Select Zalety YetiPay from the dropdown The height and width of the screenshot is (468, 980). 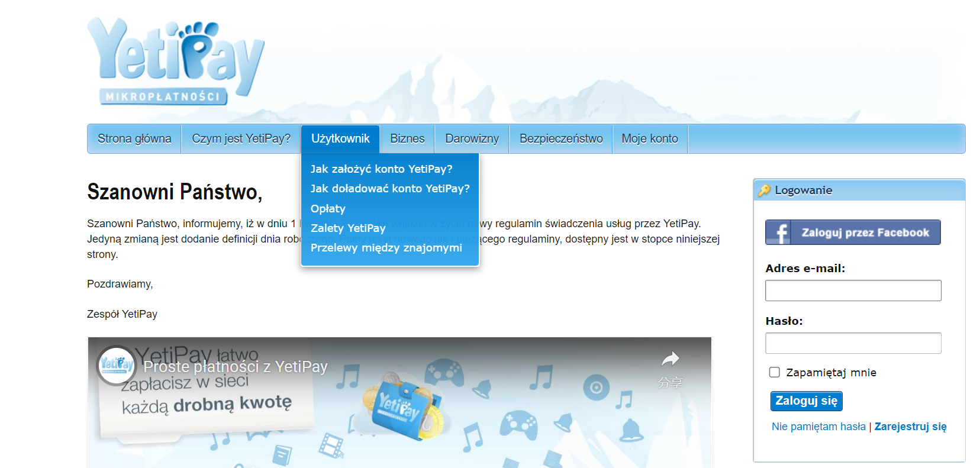point(348,228)
